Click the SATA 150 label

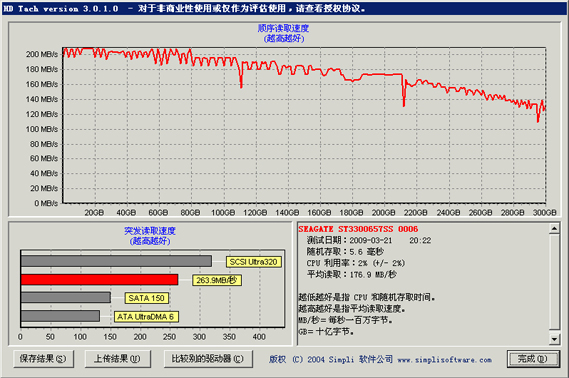tap(147, 298)
